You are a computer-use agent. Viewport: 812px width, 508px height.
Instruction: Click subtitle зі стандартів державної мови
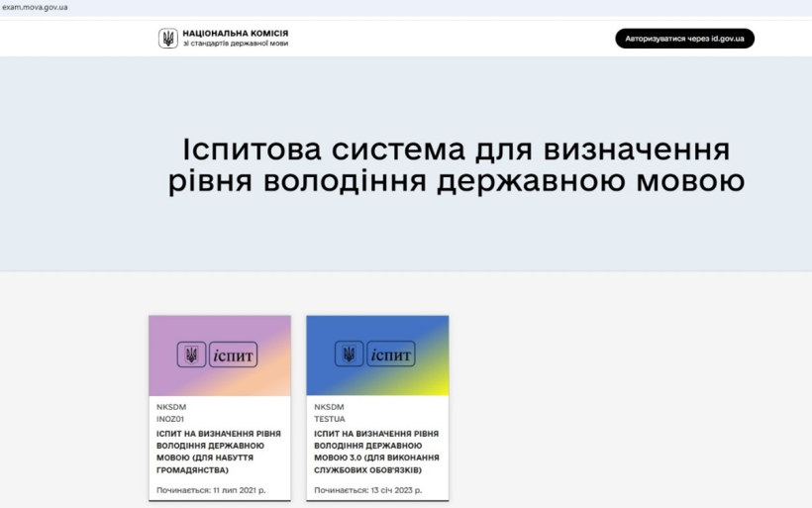(x=235, y=44)
